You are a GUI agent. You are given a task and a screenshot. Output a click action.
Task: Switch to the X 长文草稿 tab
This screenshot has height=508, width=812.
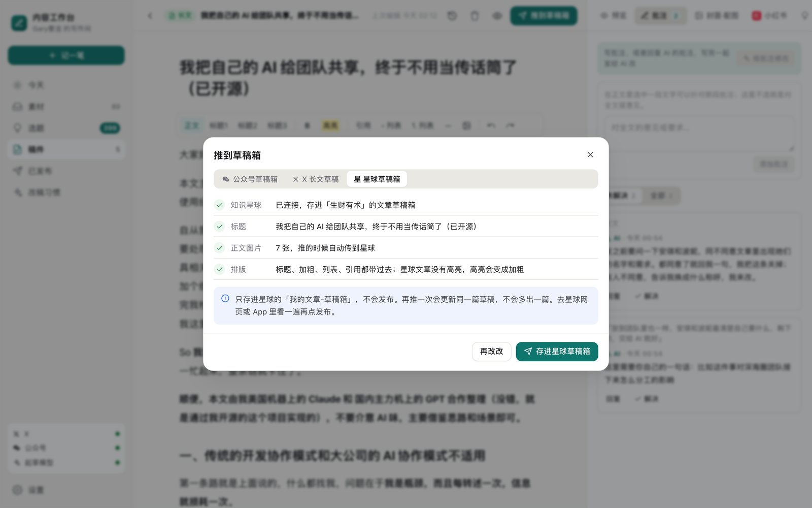[x=316, y=179]
